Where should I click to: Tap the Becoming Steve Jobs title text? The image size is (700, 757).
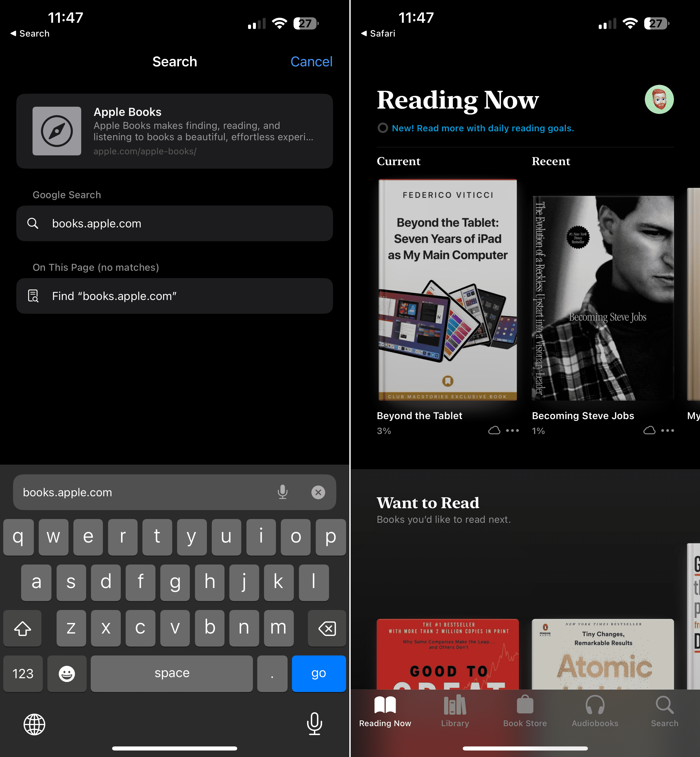(x=583, y=416)
